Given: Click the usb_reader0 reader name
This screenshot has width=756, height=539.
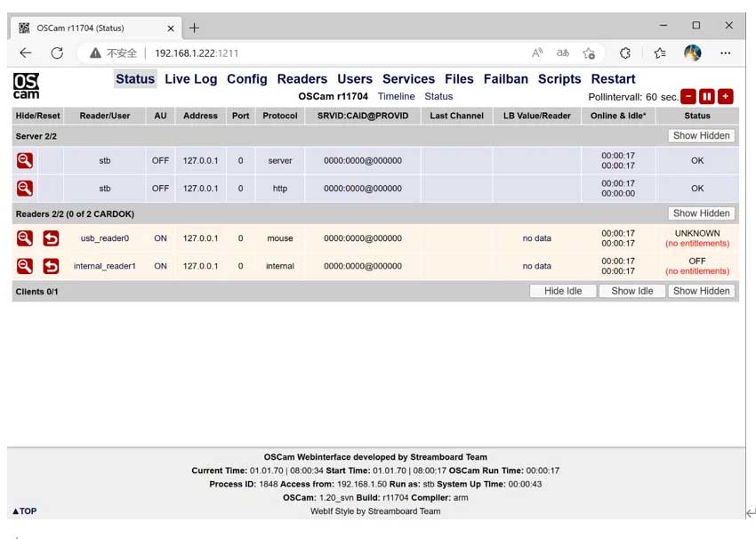Looking at the screenshot, I should point(105,238).
